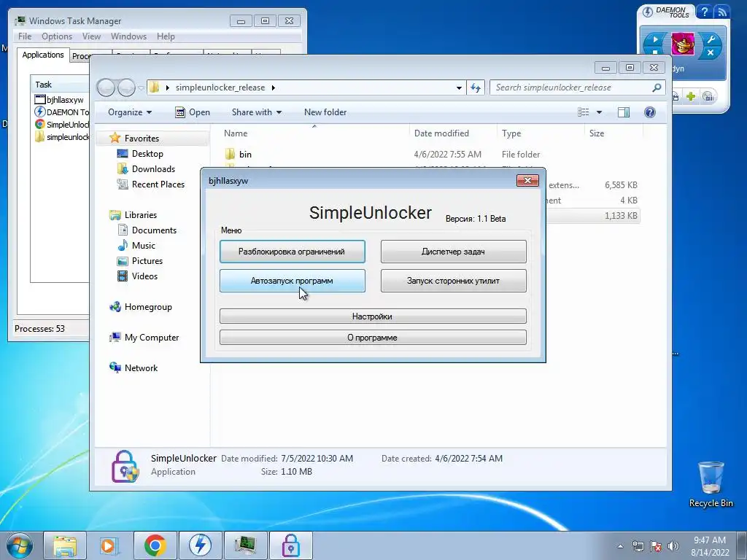Click the Open toolbar button in Explorer

193,112
